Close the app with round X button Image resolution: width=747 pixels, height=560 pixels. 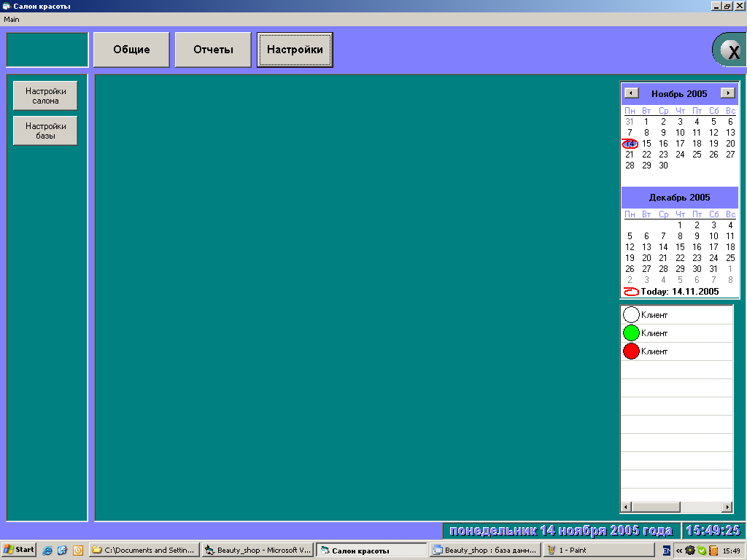click(729, 50)
